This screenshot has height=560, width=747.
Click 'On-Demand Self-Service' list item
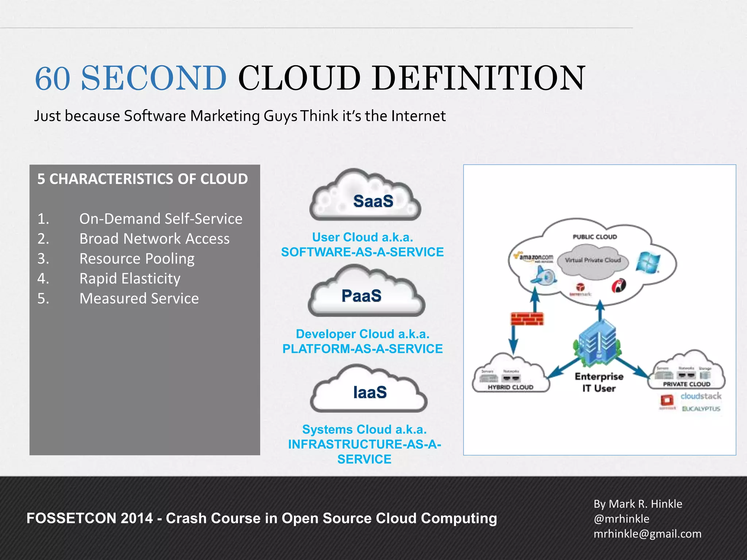pyautogui.click(x=161, y=219)
